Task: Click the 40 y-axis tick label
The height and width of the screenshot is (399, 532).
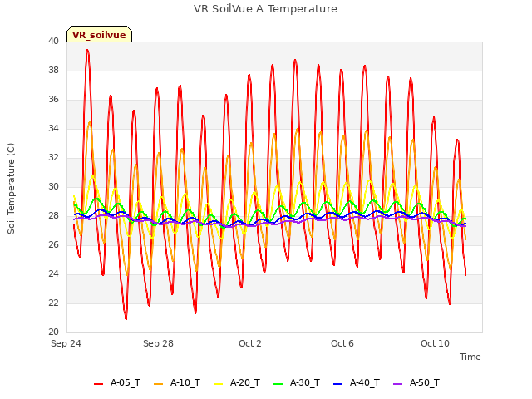Action: (53, 41)
